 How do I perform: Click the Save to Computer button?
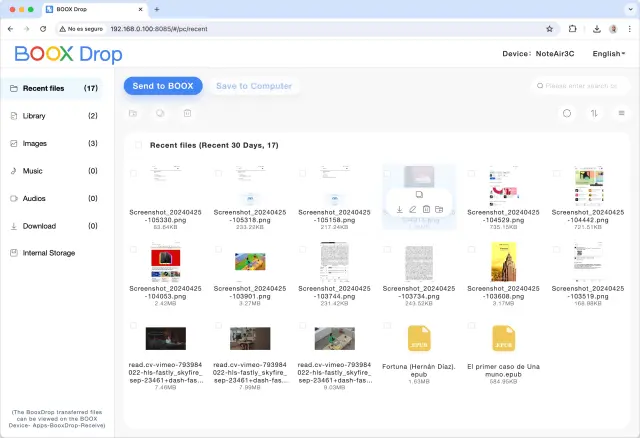coord(254,86)
